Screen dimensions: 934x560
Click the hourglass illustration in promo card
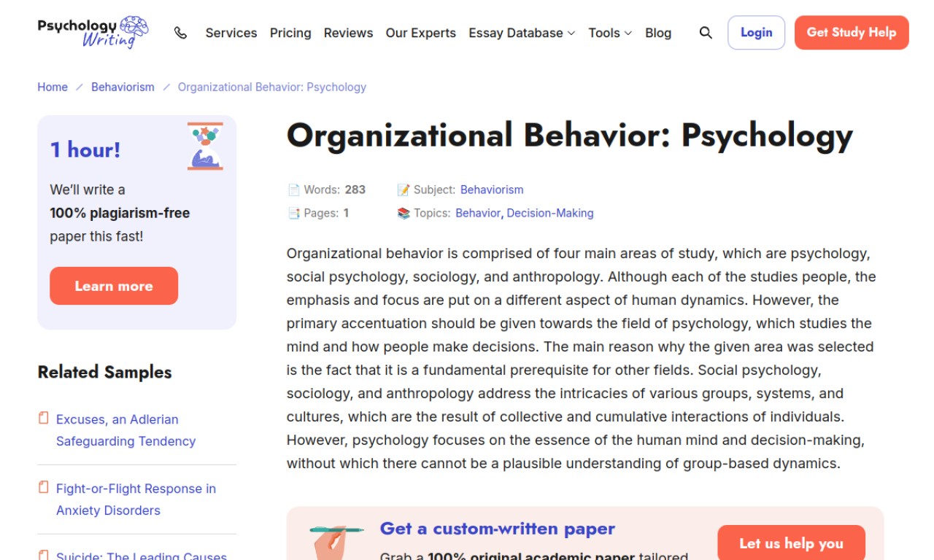point(205,147)
